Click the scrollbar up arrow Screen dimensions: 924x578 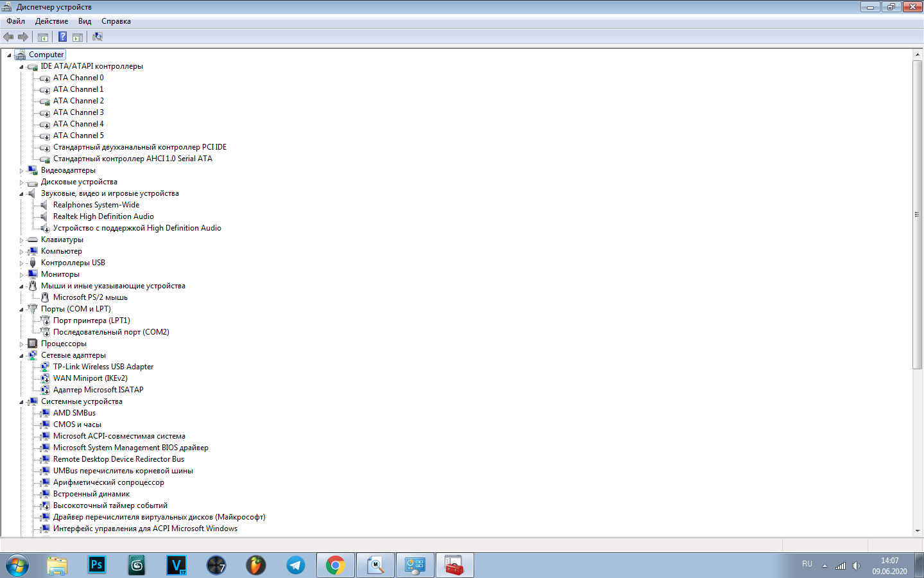(x=917, y=55)
